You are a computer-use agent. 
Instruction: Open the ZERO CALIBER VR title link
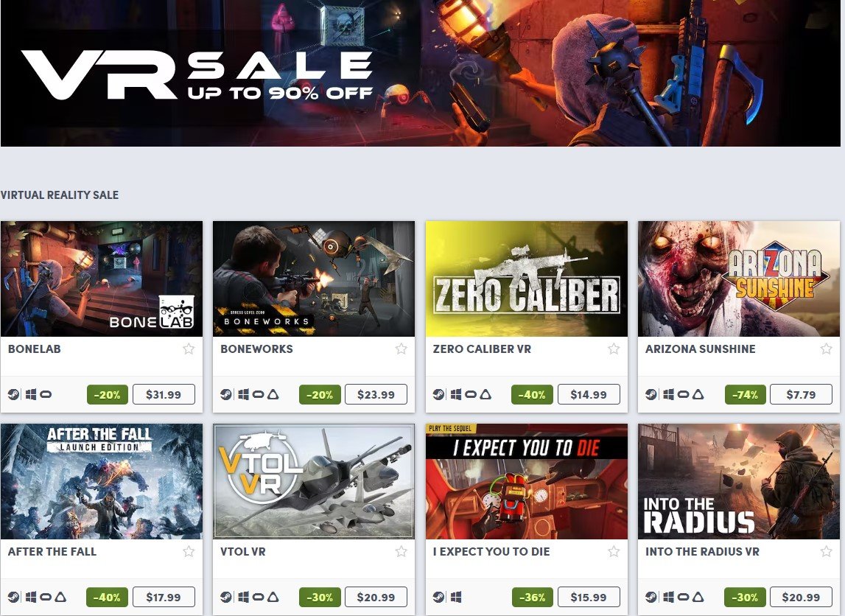tap(482, 349)
